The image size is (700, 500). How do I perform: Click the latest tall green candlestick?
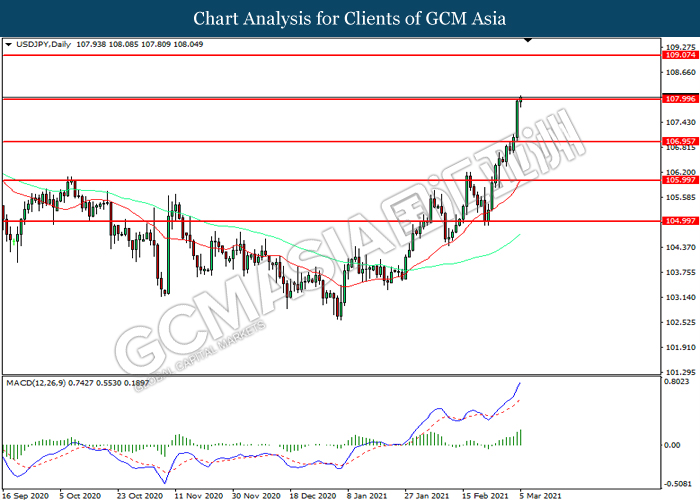[x=517, y=119]
